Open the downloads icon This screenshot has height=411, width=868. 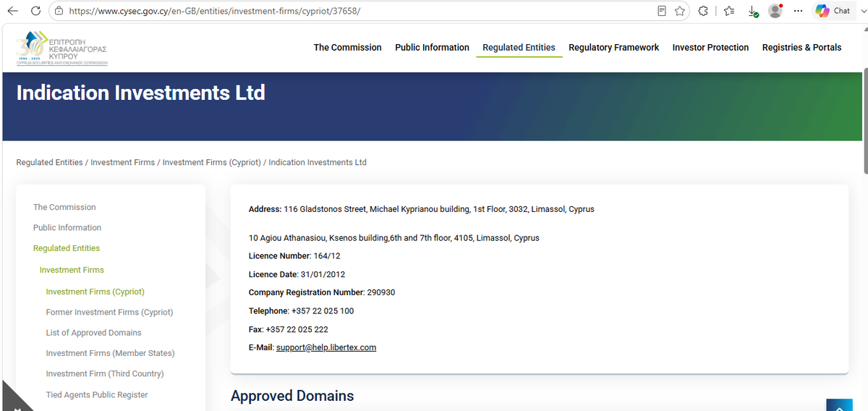pyautogui.click(x=753, y=11)
